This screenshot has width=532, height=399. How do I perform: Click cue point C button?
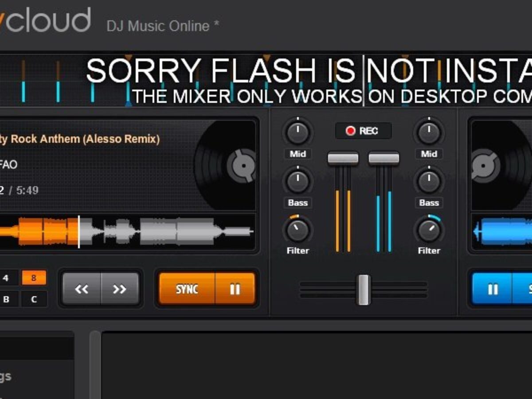click(x=33, y=299)
